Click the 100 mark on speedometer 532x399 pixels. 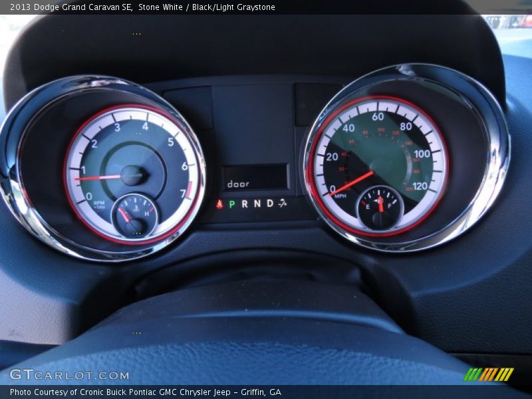[422, 154]
